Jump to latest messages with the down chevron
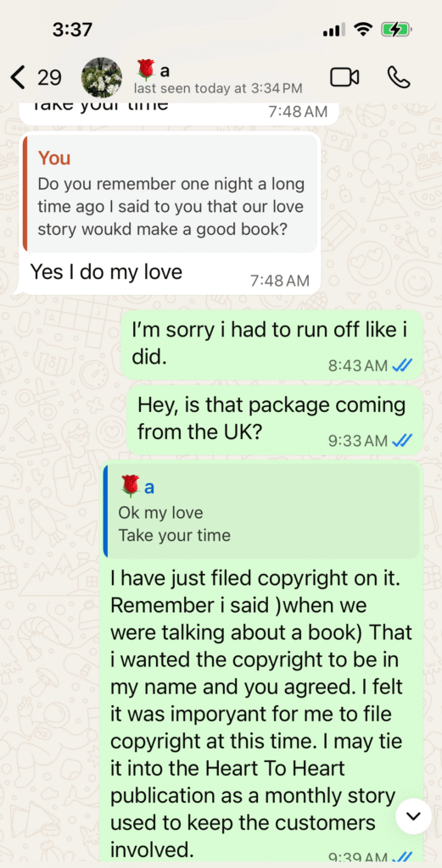The image size is (442, 868). point(414,816)
